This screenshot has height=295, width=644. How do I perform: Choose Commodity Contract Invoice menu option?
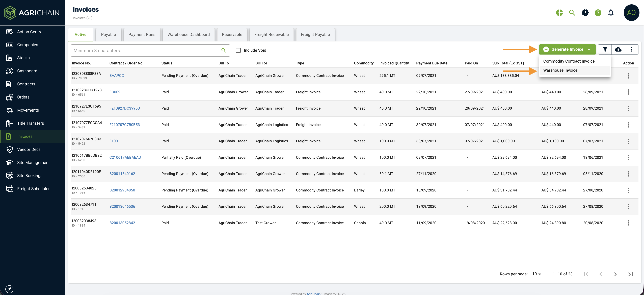569,61
